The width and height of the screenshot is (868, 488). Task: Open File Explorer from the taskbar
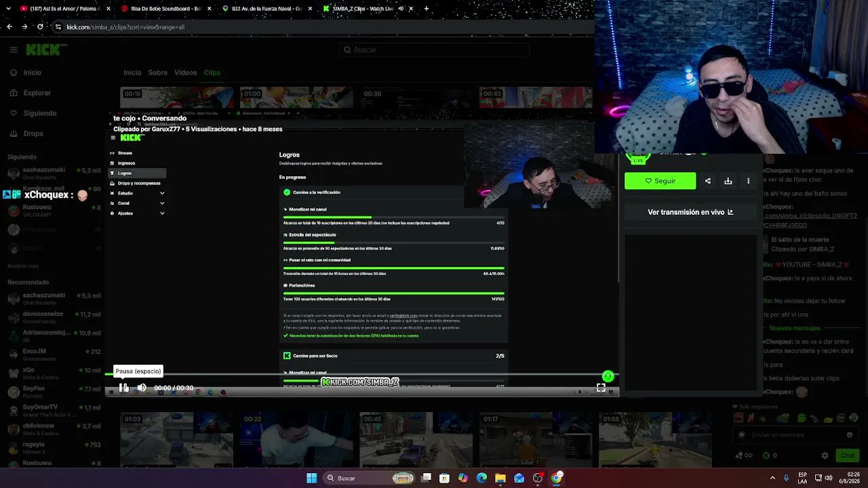point(500,479)
